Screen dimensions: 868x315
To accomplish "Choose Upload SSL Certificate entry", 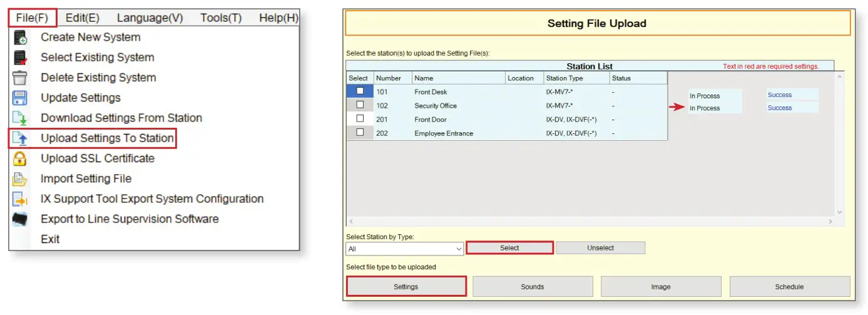I will [98, 158].
